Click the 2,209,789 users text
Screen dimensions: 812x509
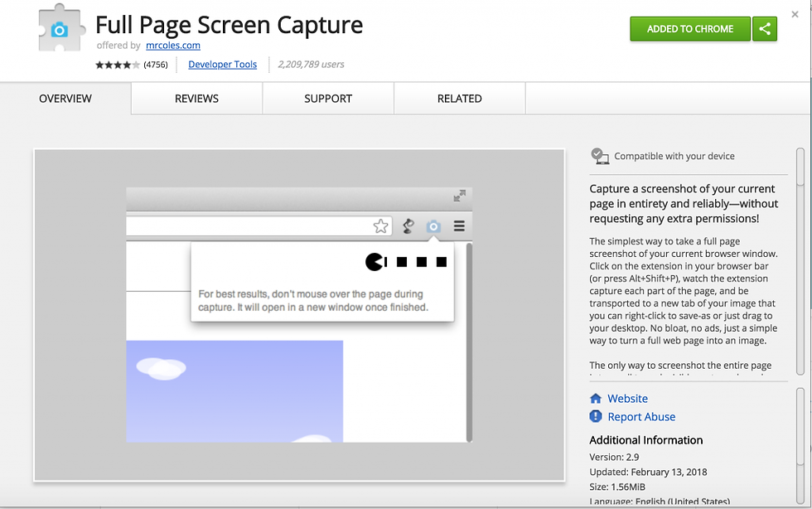click(x=311, y=65)
